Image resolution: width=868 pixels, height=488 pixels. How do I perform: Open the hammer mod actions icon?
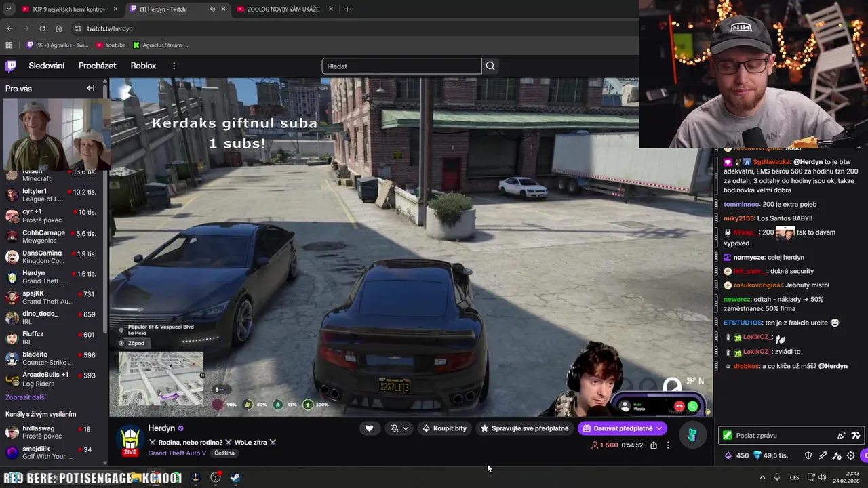click(837, 455)
